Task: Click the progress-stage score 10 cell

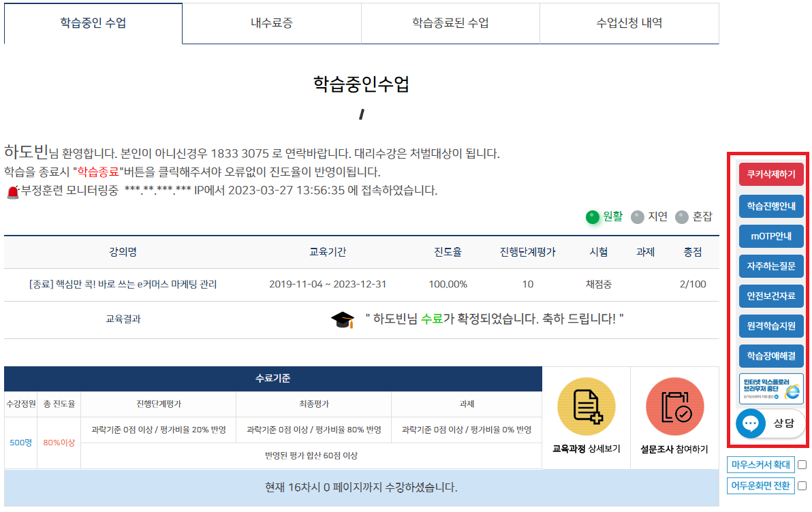Action: tap(528, 284)
